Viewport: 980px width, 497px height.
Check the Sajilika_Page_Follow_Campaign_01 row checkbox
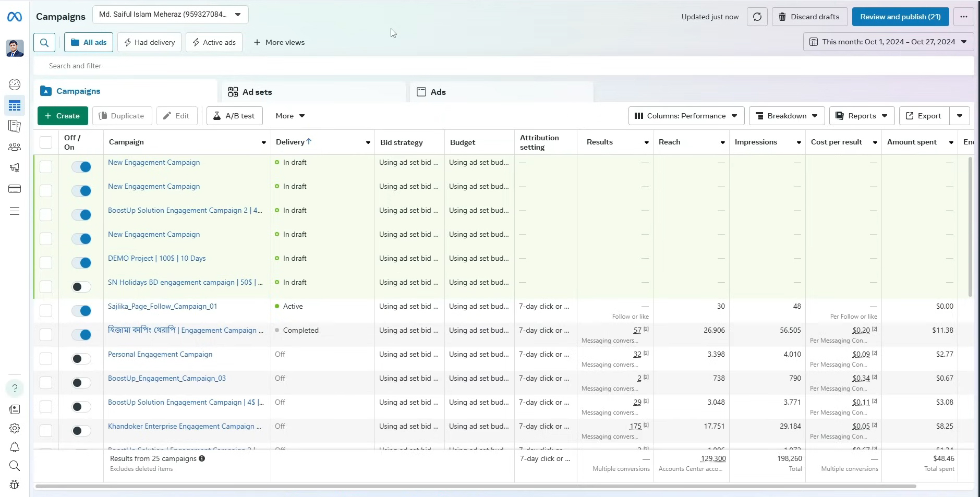46,311
